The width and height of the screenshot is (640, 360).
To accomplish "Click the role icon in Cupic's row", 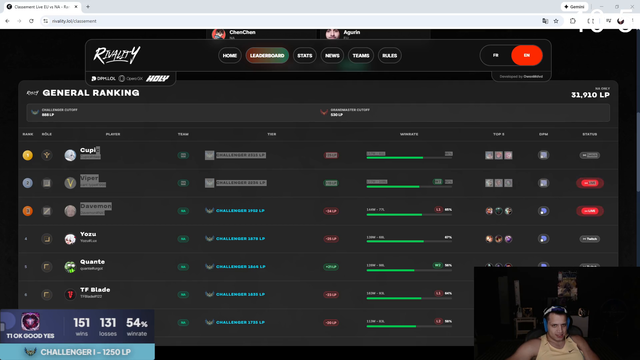I will (47, 155).
